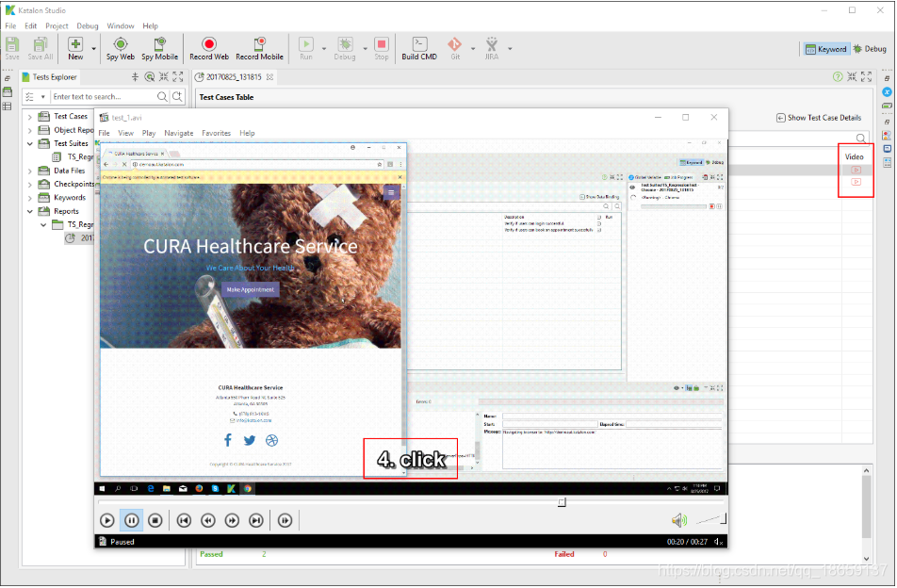The height and width of the screenshot is (588, 897).
Task: Click the Pause button in video player
Action: coord(131,520)
